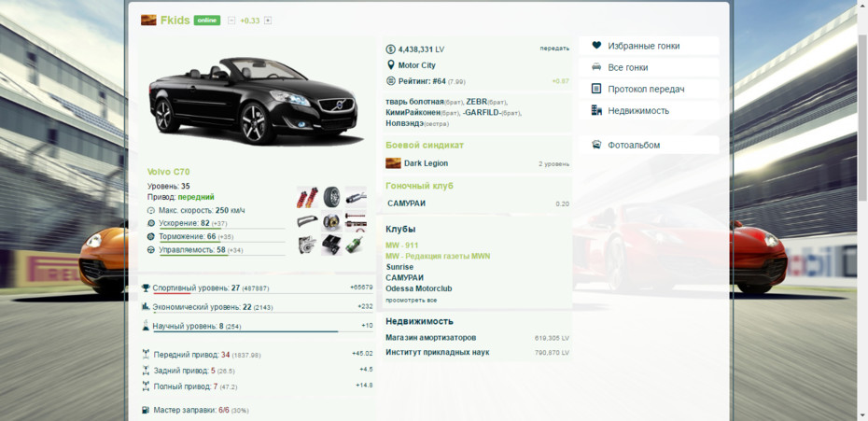Open Магазин амортизаторов property

(x=430, y=337)
